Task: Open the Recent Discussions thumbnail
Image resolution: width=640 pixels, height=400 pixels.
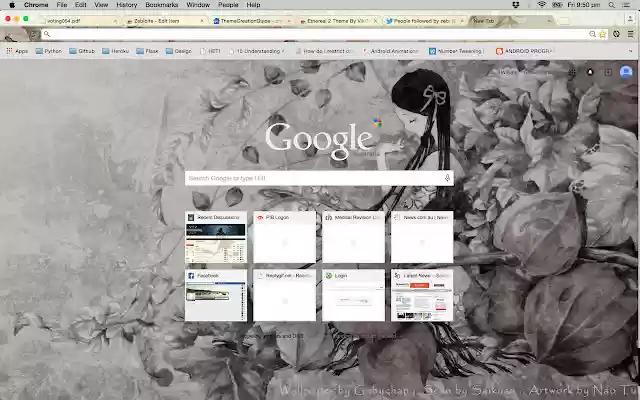Action: click(216, 237)
